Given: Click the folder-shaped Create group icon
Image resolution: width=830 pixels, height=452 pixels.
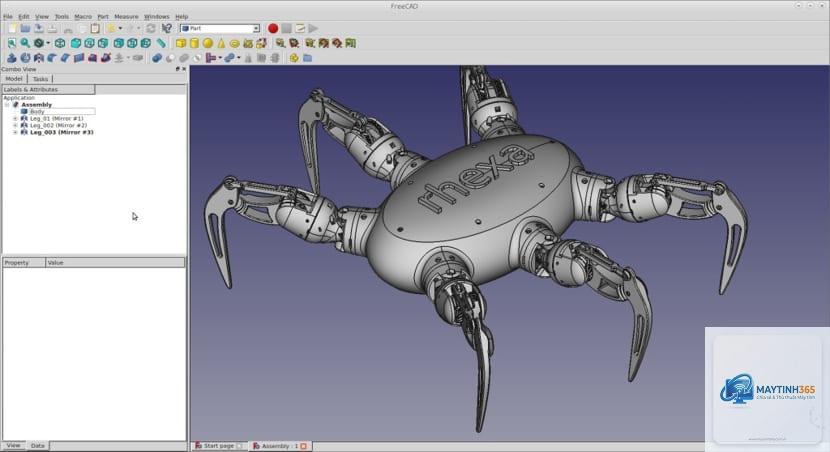Looking at the screenshot, I should [x=307, y=58].
